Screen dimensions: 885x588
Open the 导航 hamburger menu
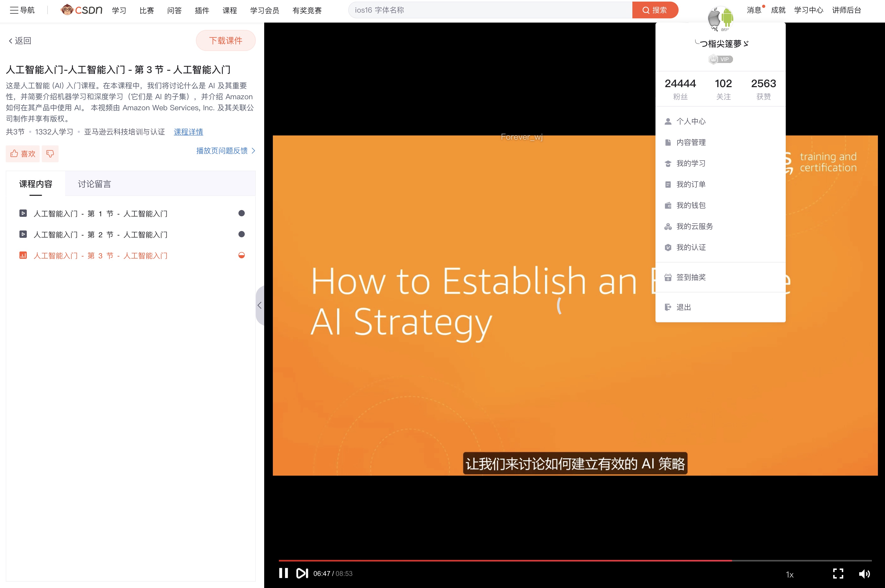(x=22, y=10)
